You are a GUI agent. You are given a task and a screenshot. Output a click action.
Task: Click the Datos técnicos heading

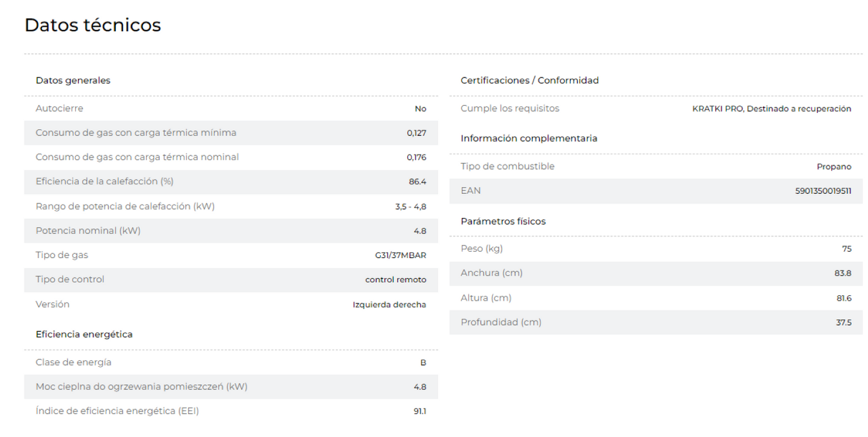[x=93, y=26]
